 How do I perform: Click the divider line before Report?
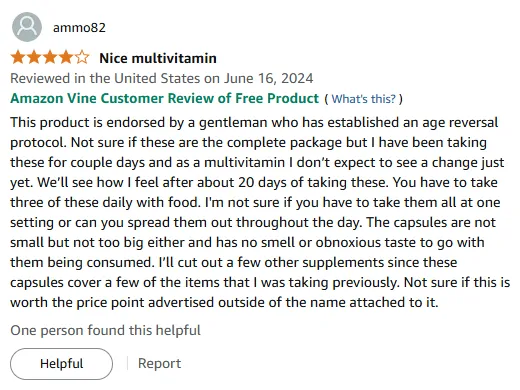click(x=127, y=363)
